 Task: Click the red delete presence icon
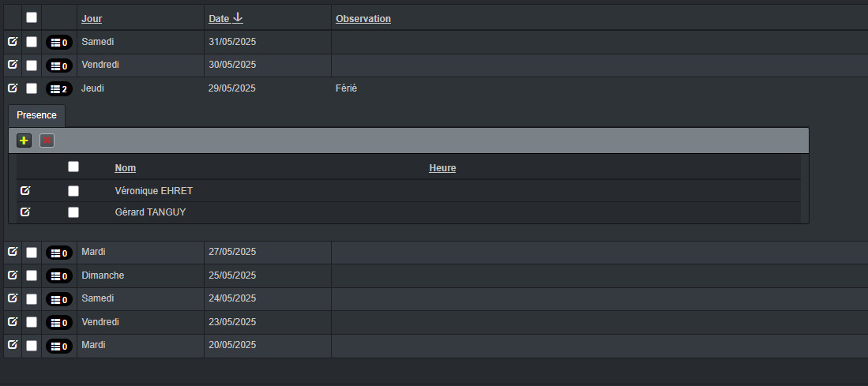point(47,141)
